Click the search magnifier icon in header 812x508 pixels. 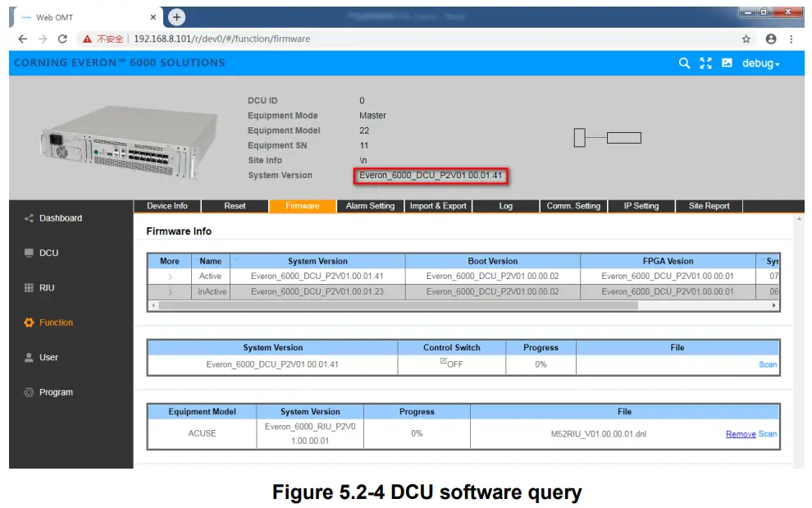pos(684,63)
